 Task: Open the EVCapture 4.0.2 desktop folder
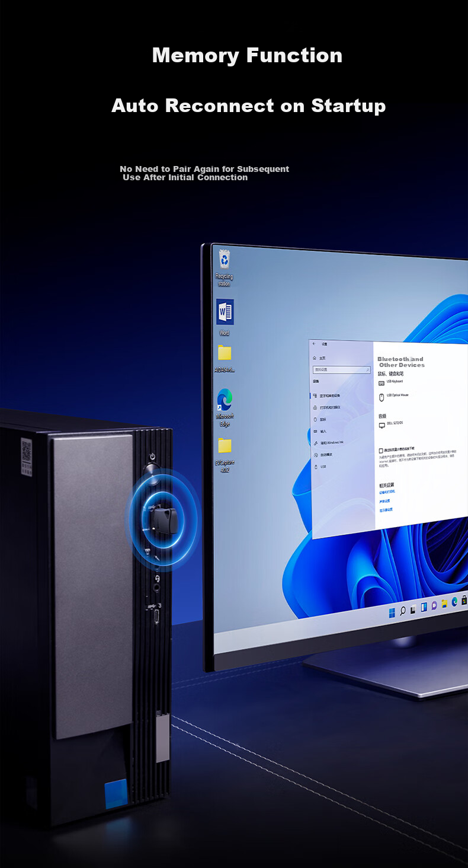(225, 455)
